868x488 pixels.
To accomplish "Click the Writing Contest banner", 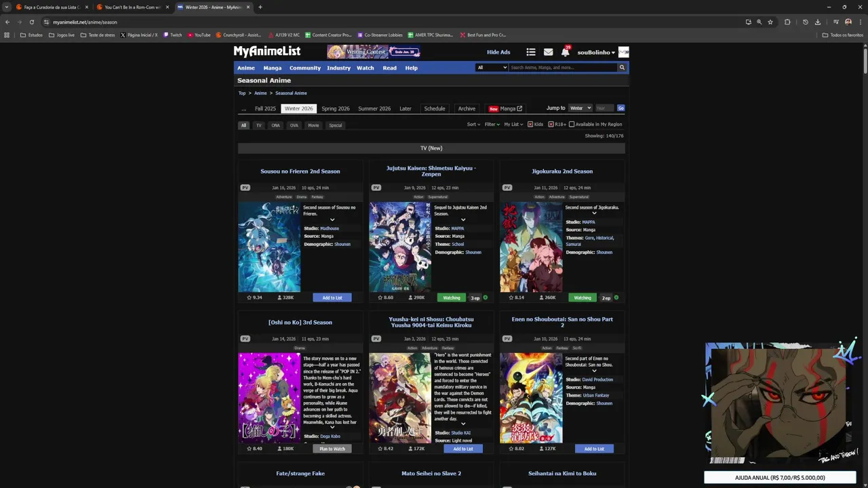I will (x=374, y=52).
